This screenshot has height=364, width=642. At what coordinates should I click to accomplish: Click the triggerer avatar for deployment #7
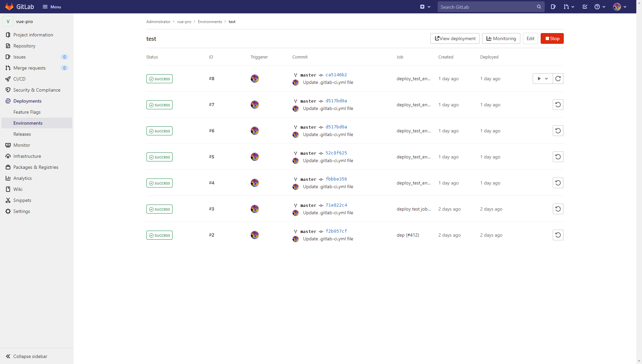(254, 105)
